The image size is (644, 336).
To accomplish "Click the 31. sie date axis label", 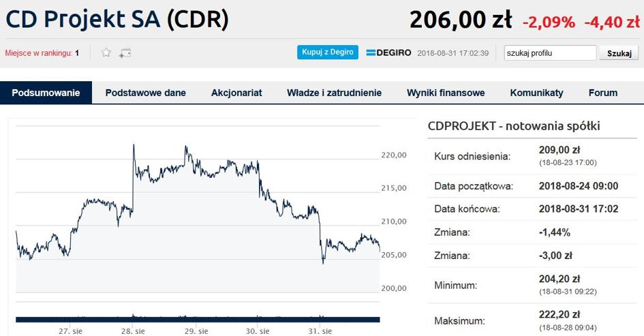I will pos(319,331).
